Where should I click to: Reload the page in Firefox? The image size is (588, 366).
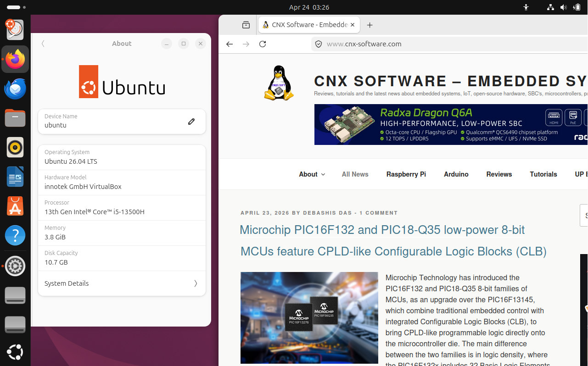tap(263, 44)
